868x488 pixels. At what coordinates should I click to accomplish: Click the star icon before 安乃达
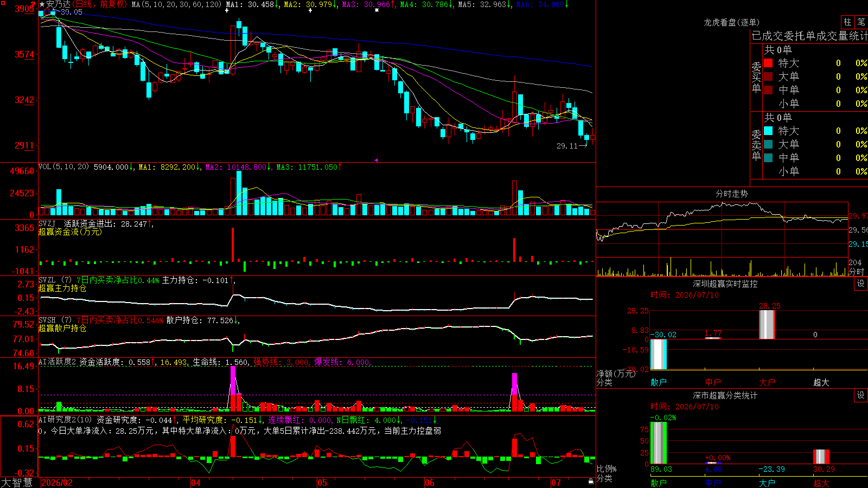click(x=42, y=4)
